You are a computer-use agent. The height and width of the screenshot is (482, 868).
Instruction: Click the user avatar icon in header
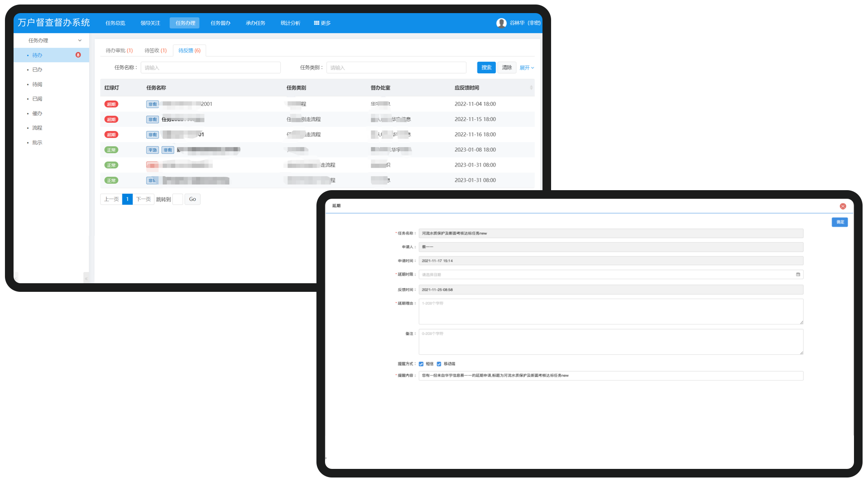click(x=501, y=23)
